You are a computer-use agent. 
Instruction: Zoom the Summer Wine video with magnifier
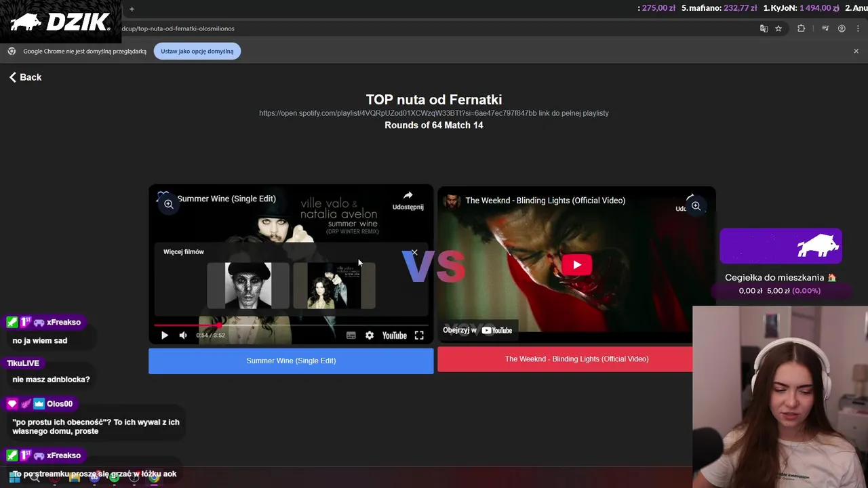pos(168,204)
